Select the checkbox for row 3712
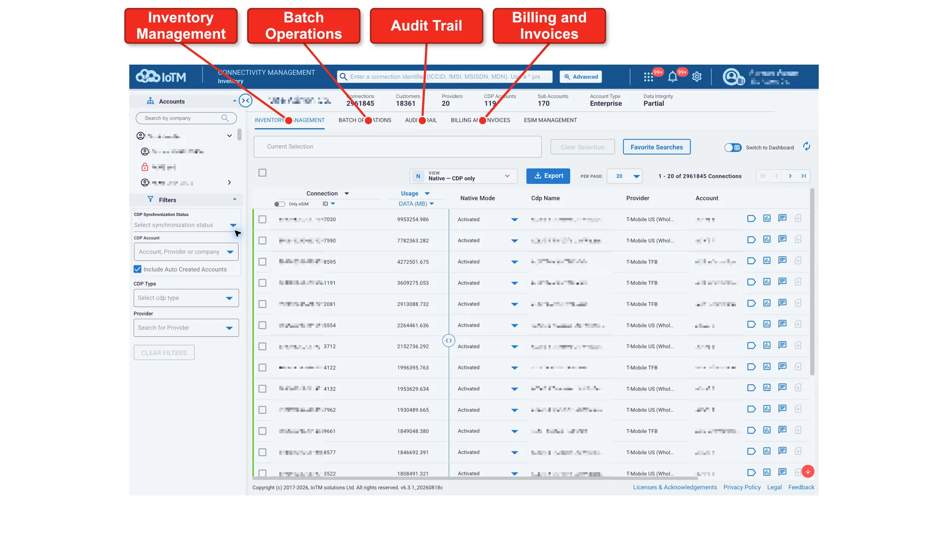Viewport: 948px width, 560px height. (x=262, y=346)
